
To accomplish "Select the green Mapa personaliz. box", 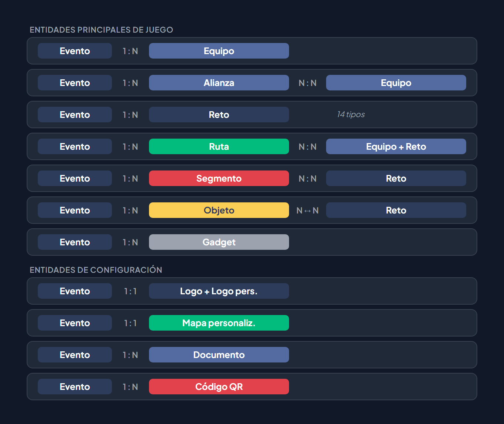I will coord(219,323).
